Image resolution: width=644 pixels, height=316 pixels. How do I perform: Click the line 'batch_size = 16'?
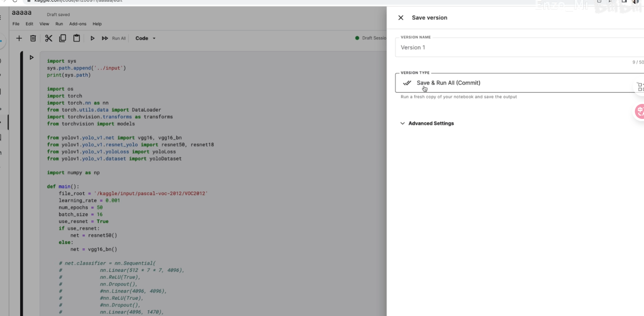click(81, 214)
